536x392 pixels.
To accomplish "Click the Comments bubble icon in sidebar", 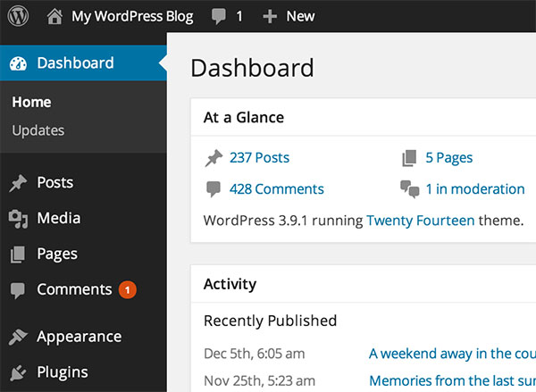I will 18,290.
